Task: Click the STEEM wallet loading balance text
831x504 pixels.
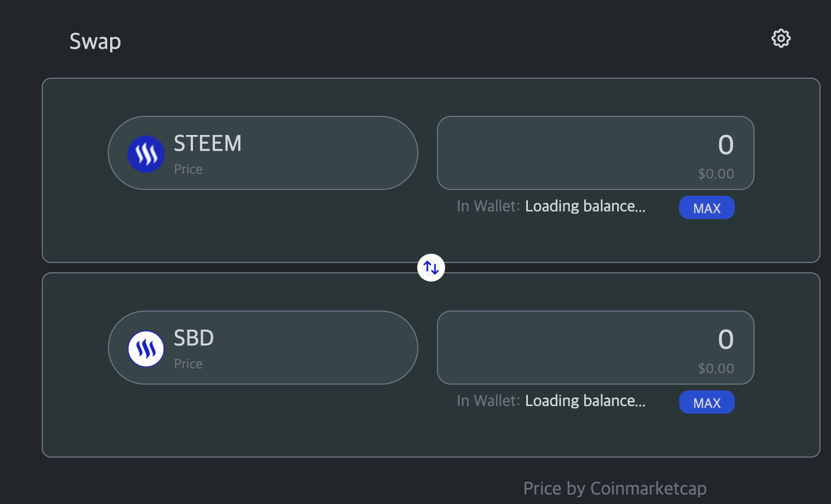Action: tap(585, 207)
